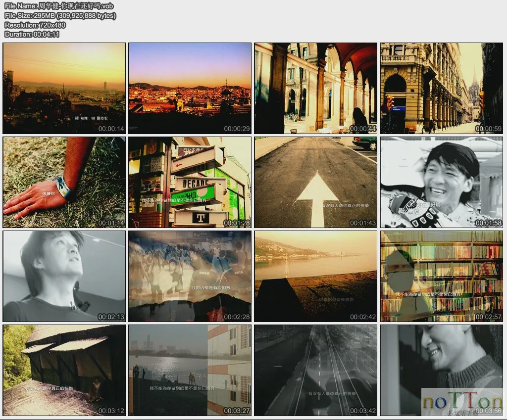Select the coastal bay thumbnail at 00:02:42

coord(316,276)
